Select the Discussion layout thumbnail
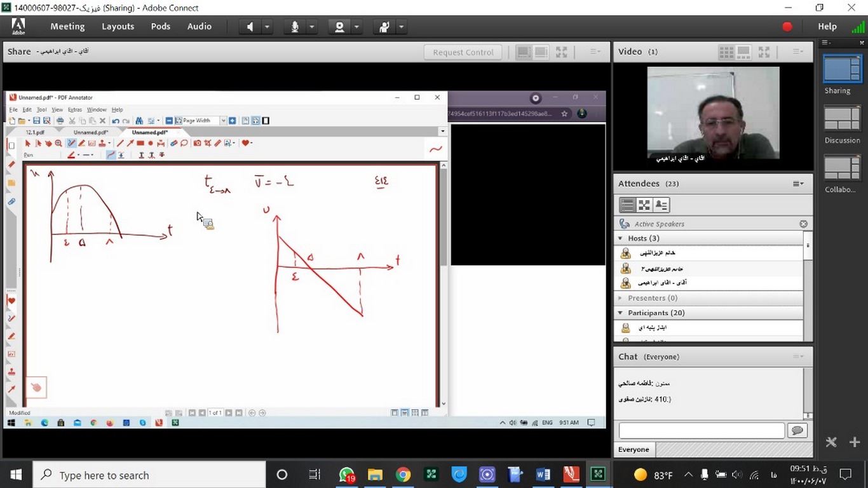 pyautogui.click(x=842, y=119)
